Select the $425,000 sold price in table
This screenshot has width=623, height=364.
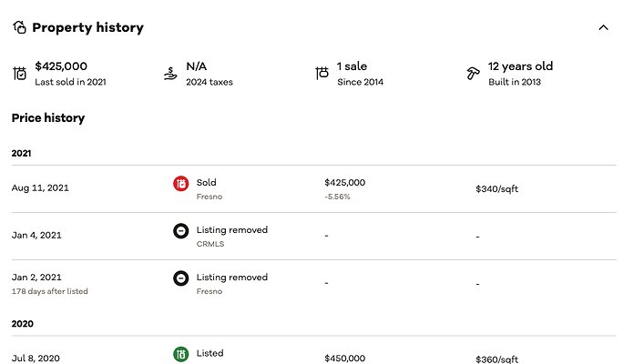click(345, 183)
